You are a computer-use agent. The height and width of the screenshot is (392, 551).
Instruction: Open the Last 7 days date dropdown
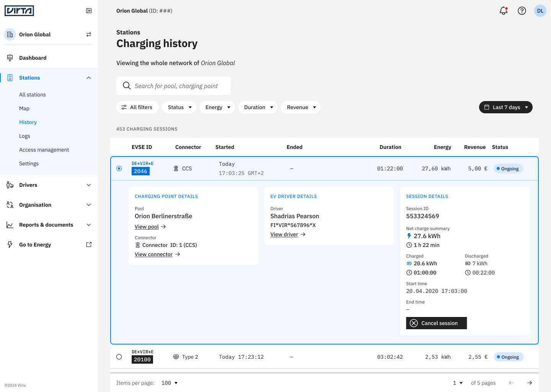click(x=506, y=107)
